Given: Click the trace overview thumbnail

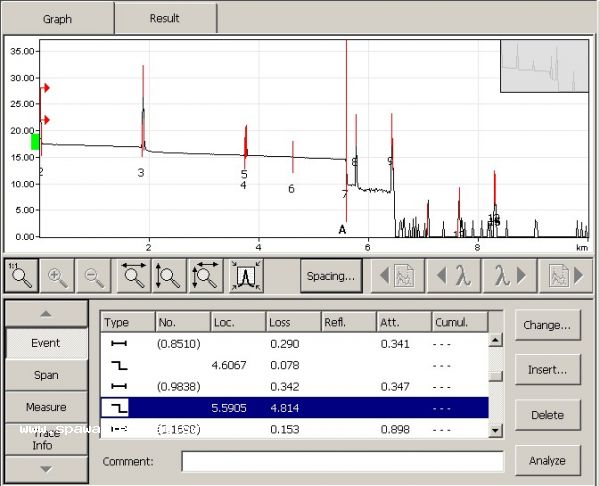Looking at the screenshot, I should click(x=544, y=66).
